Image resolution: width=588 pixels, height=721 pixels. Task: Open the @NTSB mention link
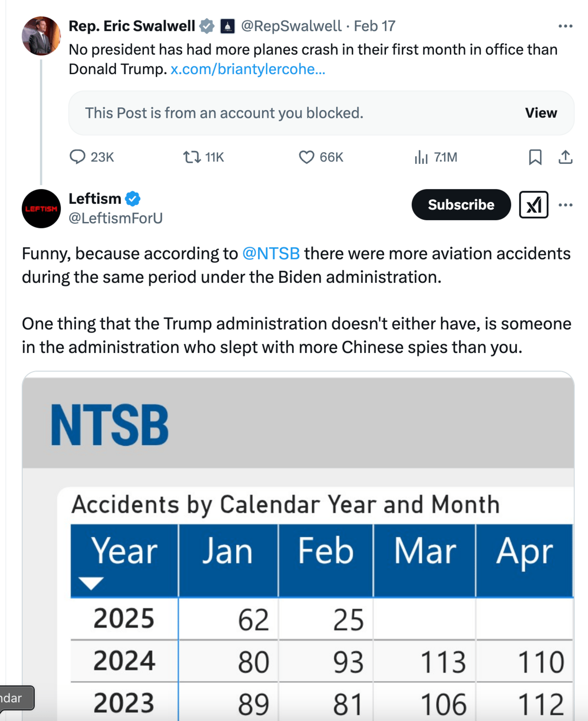tap(271, 253)
